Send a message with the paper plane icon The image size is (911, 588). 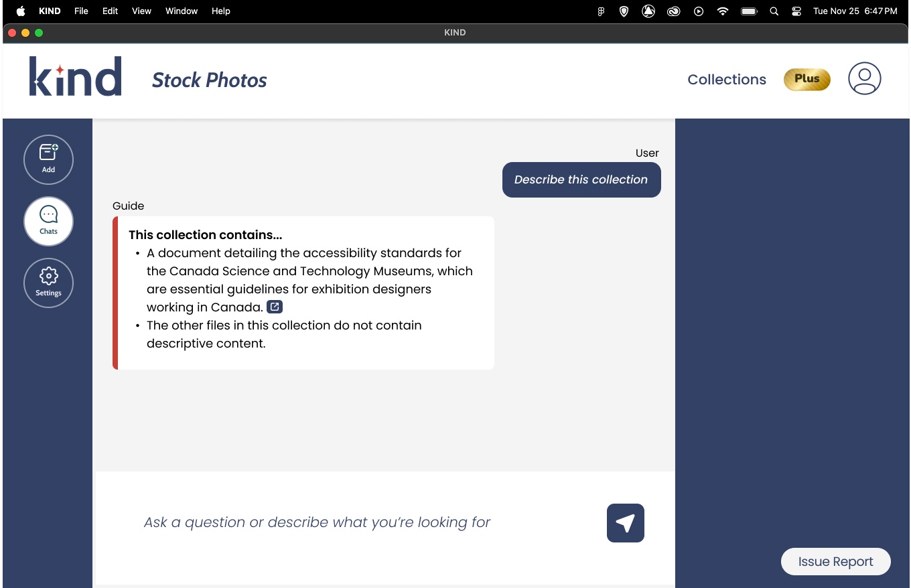coord(625,523)
